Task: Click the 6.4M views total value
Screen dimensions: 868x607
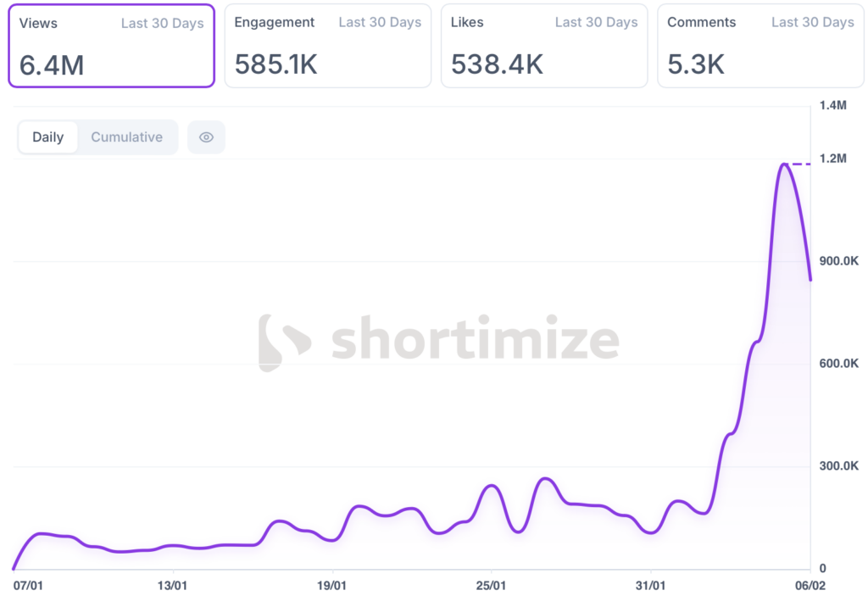Action: pyautogui.click(x=52, y=64)
